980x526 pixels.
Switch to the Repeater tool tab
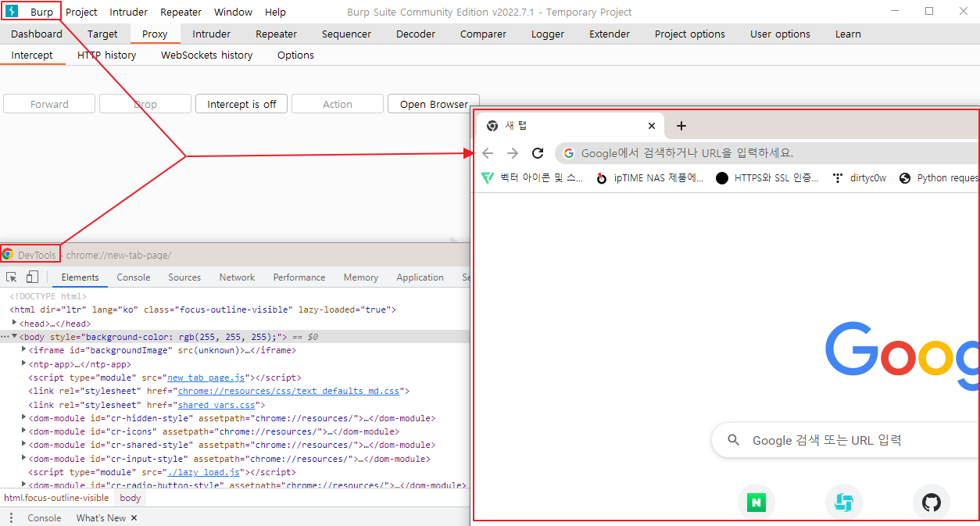pyautogui.click(x=277, y=34)
